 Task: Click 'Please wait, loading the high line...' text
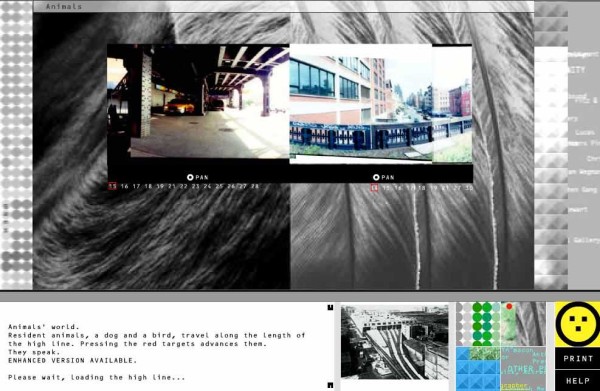96,377
